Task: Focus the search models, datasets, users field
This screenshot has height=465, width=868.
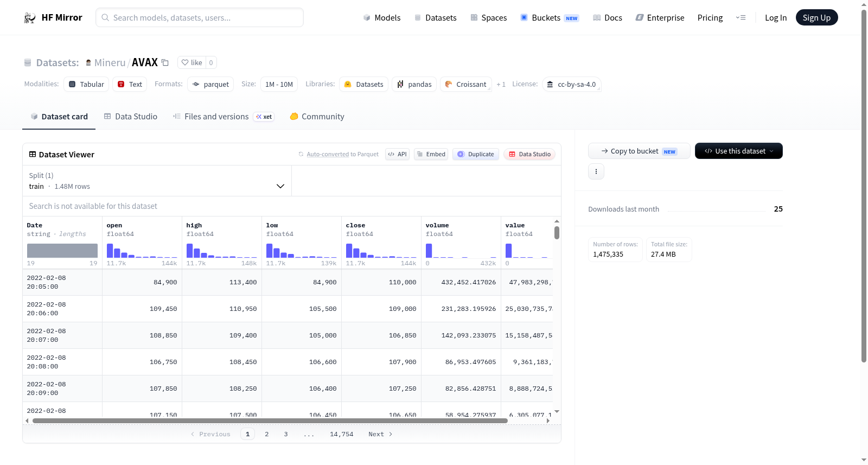Action: pyautogui.click(x=200, y=17)
